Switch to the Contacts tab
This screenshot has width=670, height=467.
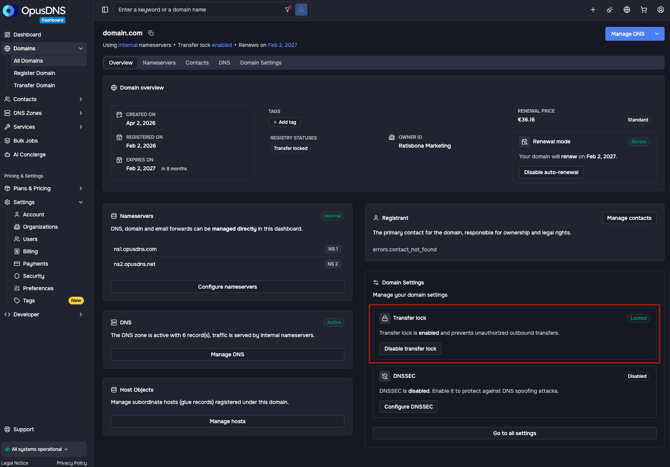(197, 63)
